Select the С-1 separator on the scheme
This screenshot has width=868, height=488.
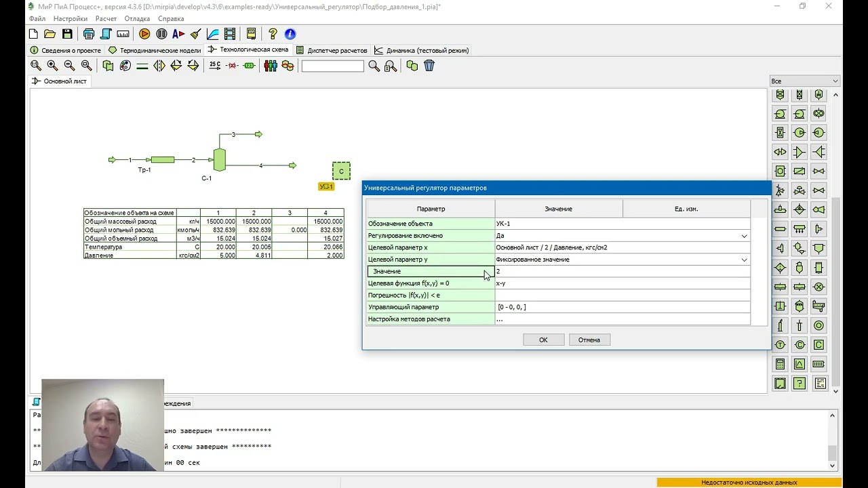(219, 160)
